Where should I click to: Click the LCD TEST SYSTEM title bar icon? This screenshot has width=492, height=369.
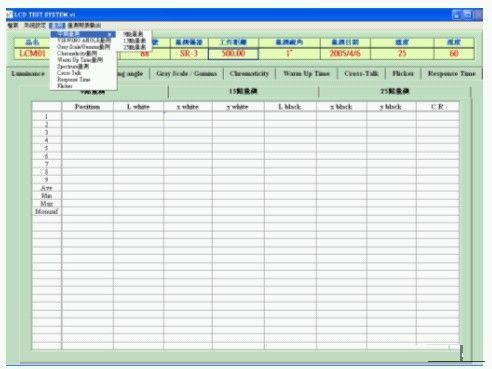[x=9, y=15]
